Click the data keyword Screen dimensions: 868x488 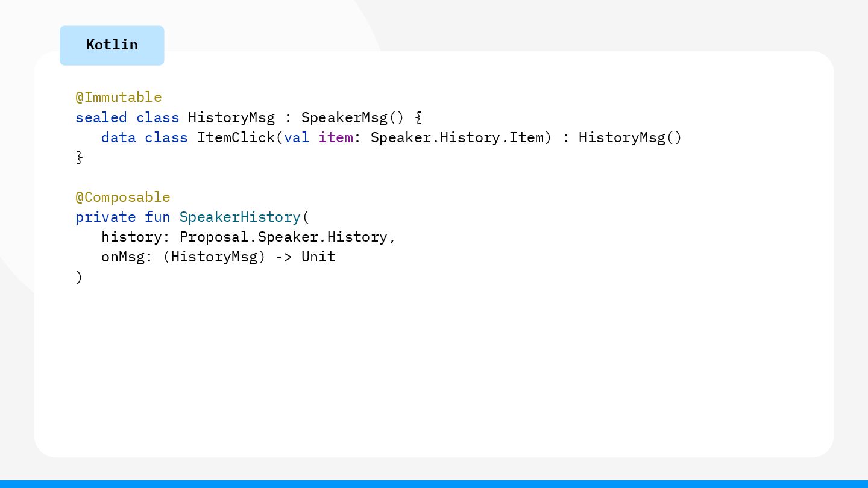(119, 137)
